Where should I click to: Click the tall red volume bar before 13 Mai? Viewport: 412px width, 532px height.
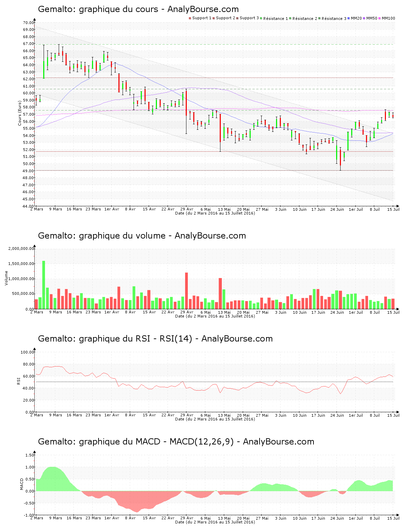coord(220,293)
